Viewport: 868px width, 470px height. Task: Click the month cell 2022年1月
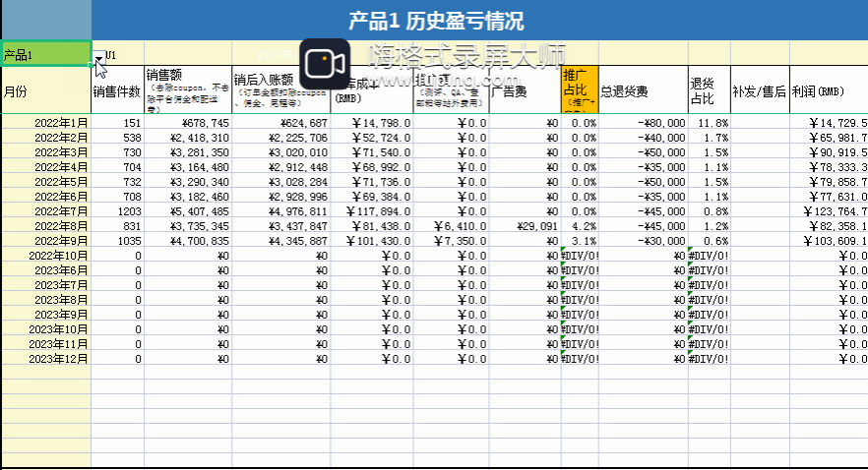click(x=46, y=123)
